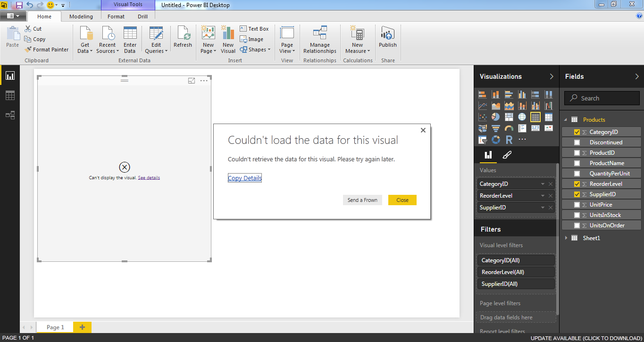Pick the card (123) visualization
This screenshot has width=644, height=342.
click(535, 128)
